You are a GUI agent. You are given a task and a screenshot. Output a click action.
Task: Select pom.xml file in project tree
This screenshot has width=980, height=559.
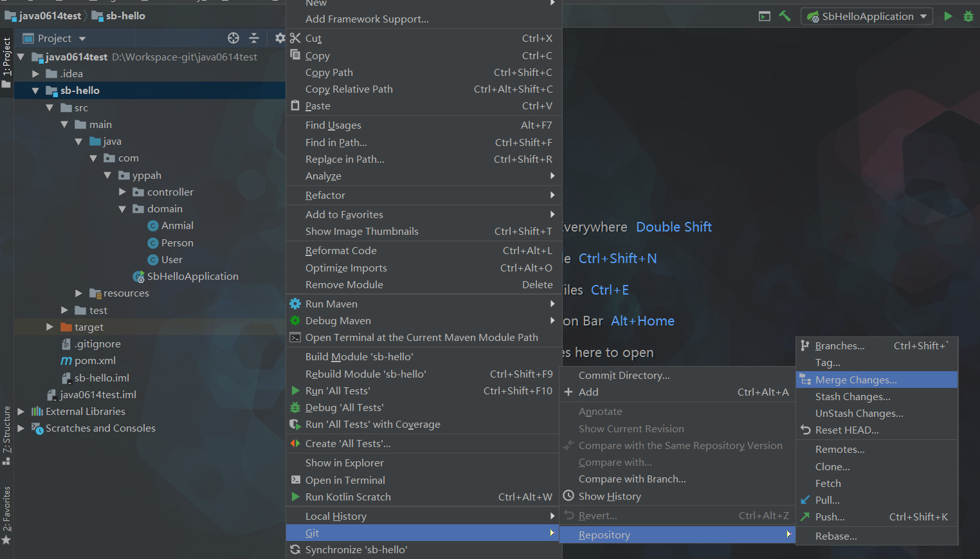click(95, 361)
